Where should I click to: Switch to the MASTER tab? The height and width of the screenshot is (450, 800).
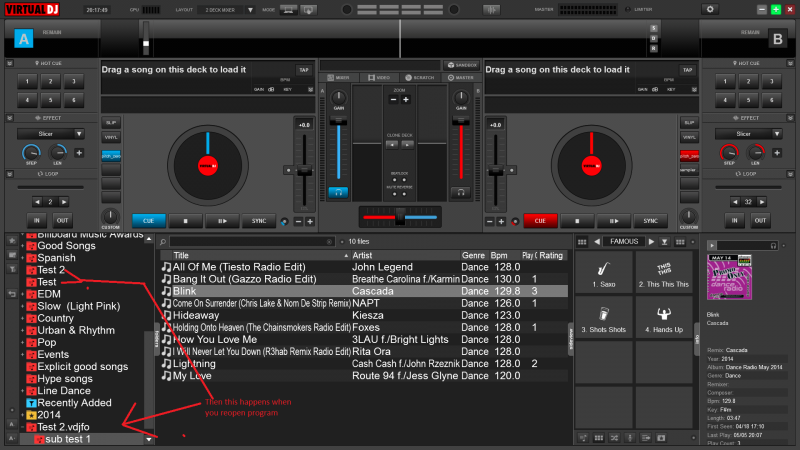(461, 78)
